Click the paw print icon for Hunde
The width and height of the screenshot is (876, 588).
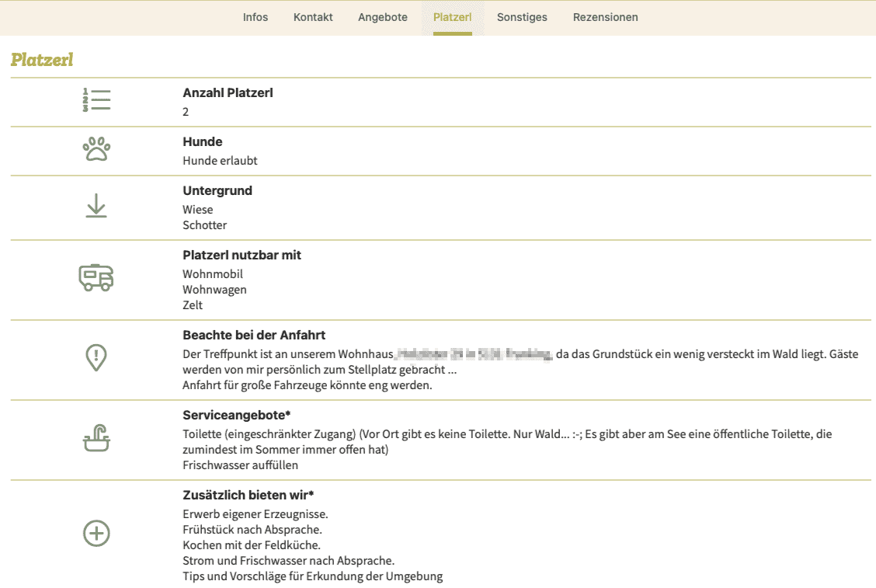(96, 150)
